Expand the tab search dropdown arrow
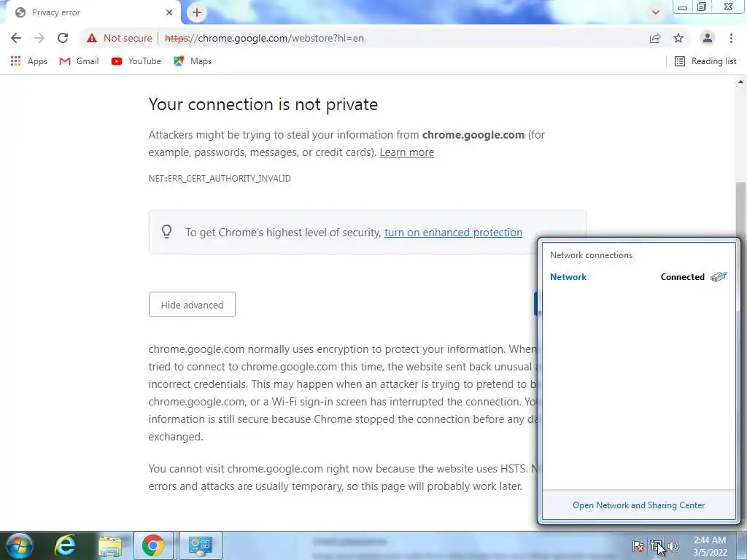 656,12
